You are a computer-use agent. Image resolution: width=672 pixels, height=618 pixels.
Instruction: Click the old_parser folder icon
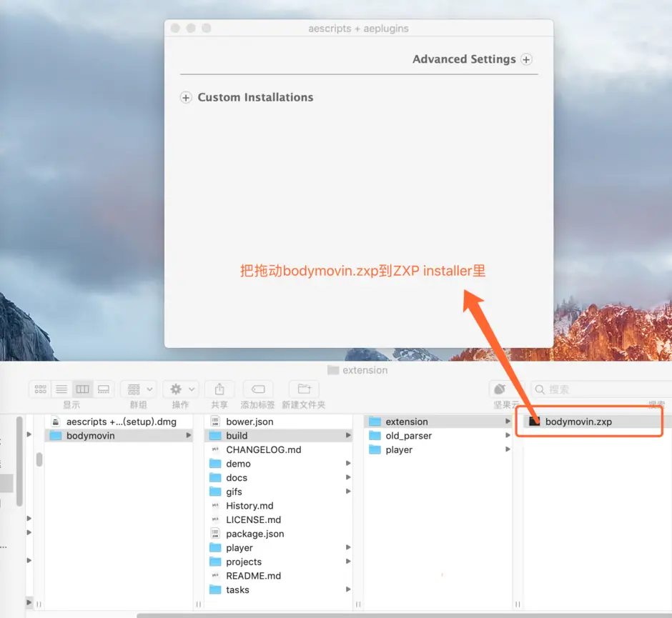(x=375, y=436)
